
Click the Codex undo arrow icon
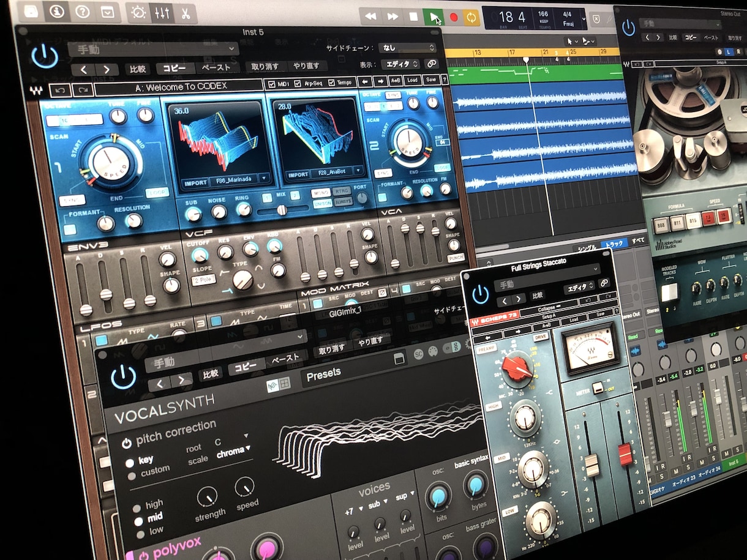[59, 90]
